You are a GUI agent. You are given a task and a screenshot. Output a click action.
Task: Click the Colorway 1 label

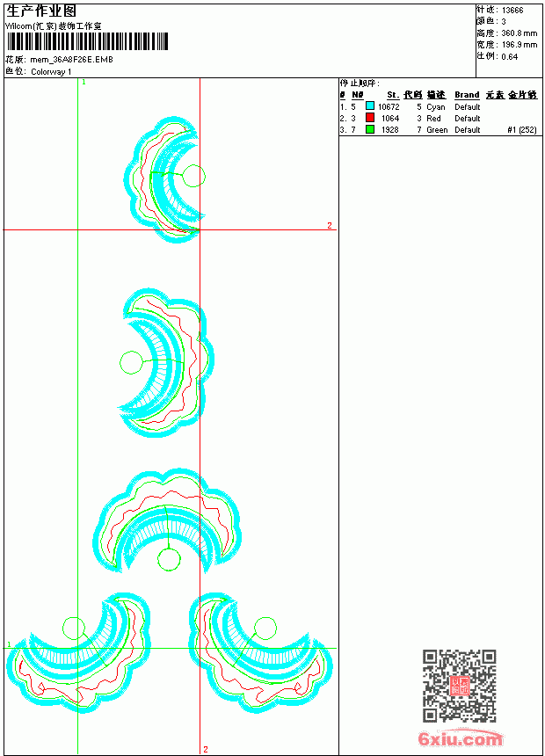coord(51,72)
